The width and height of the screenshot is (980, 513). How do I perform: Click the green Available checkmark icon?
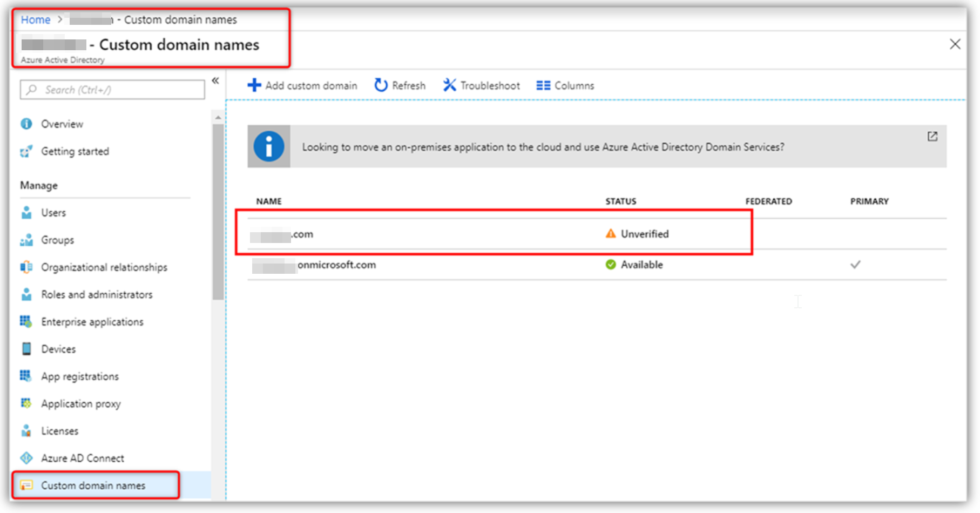point(611,264)
